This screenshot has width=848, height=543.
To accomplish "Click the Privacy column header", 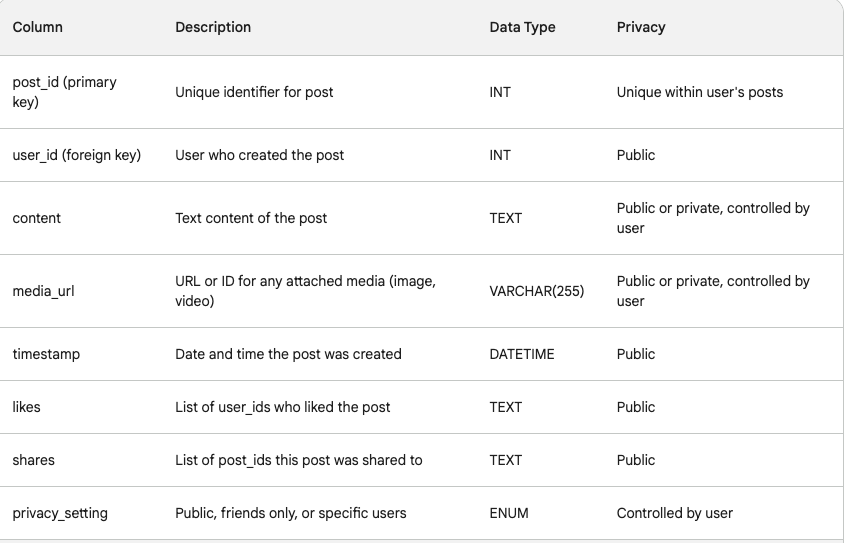I will coord(641,27).
